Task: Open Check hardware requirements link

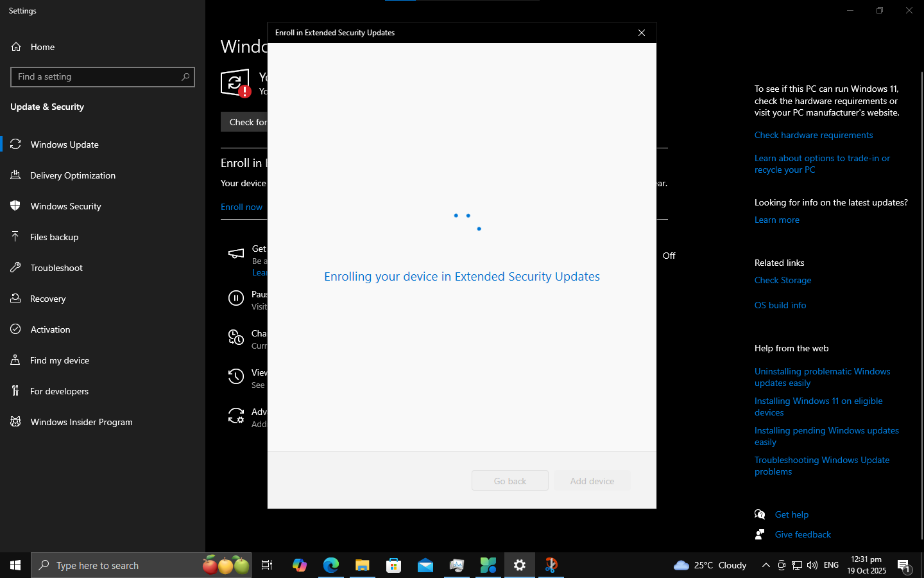Action: (x=814, y=135)
